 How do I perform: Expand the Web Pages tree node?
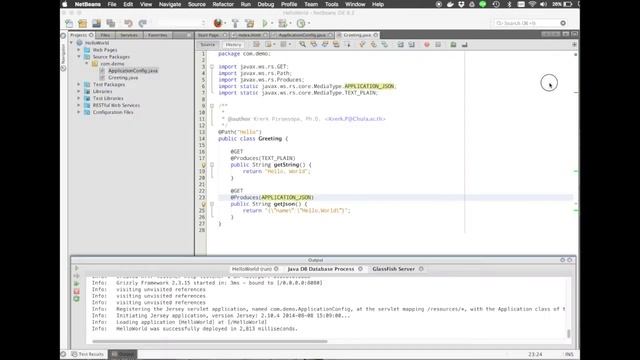click(x=79, y=50)
